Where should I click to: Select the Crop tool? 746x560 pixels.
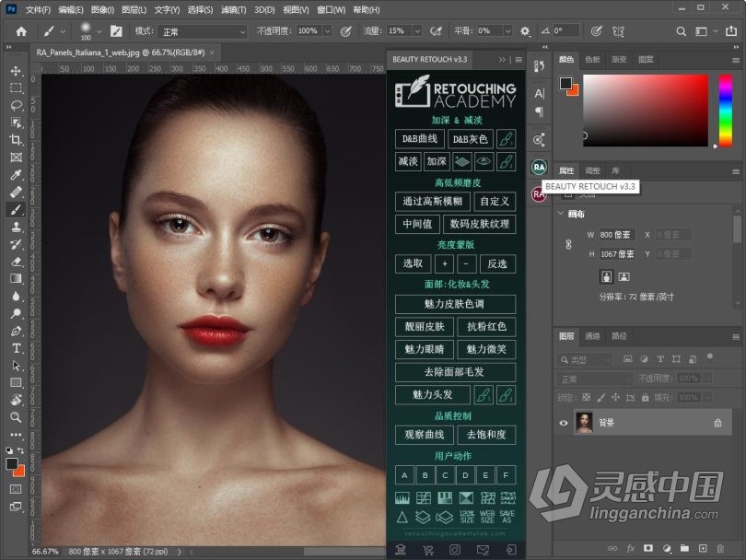16,140
